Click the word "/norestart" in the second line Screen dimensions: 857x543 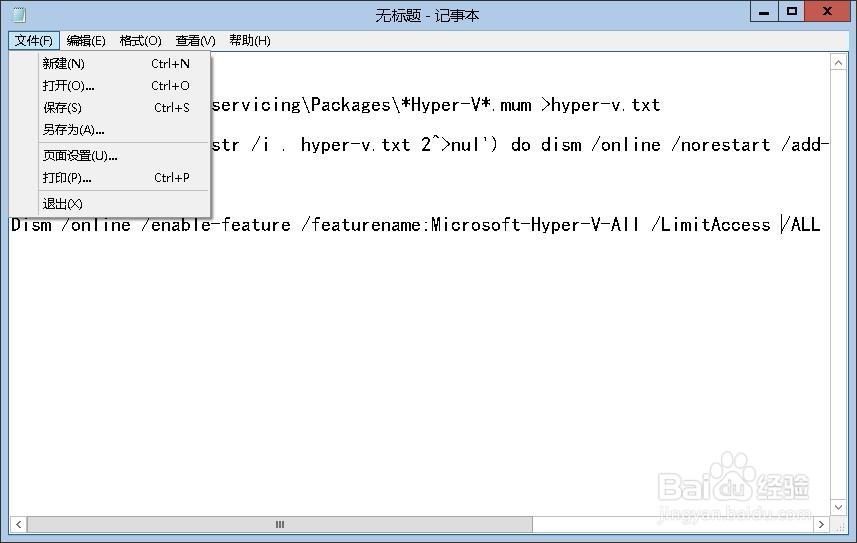(721, 145)
